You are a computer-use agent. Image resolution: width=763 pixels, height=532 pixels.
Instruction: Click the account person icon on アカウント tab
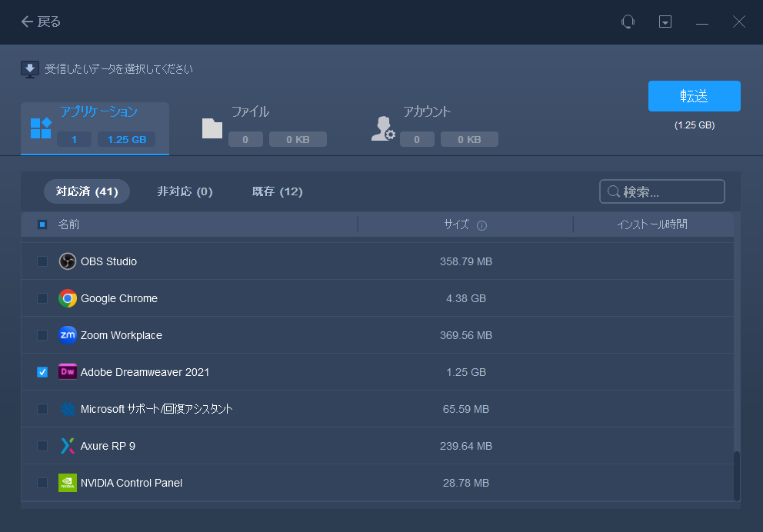click(382, 128)
